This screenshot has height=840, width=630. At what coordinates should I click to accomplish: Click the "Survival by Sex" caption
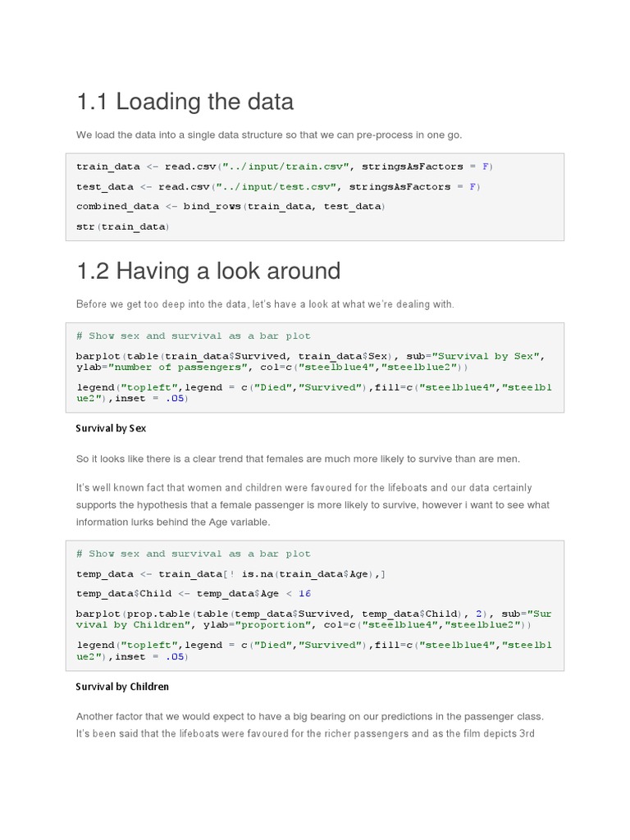[111, 428]
